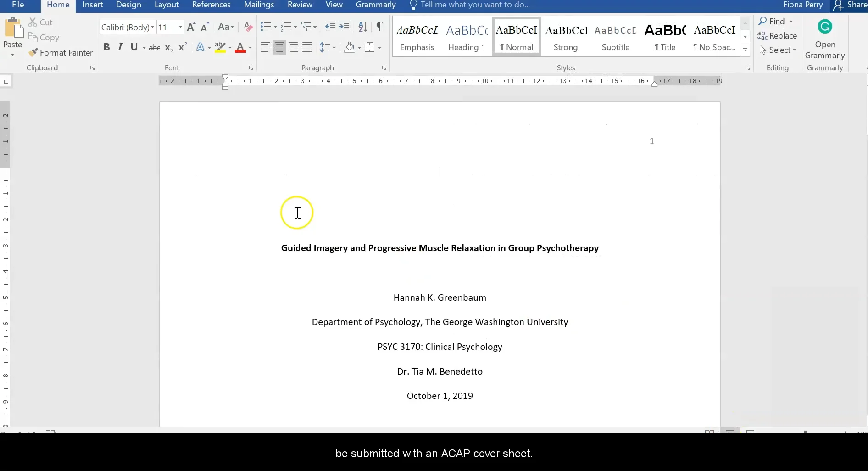868x471 pixels.
Task: Switch to the Layout tab
Action: point(167,5)
